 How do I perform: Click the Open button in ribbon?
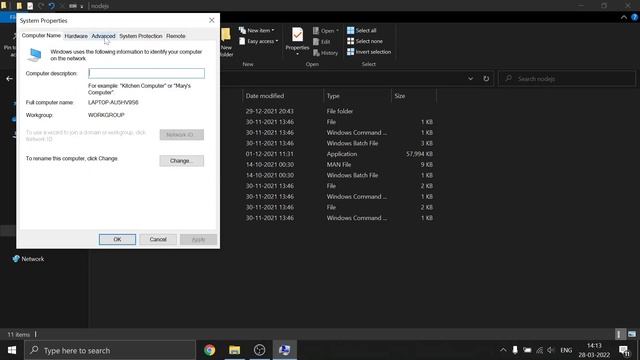point(326,31)
